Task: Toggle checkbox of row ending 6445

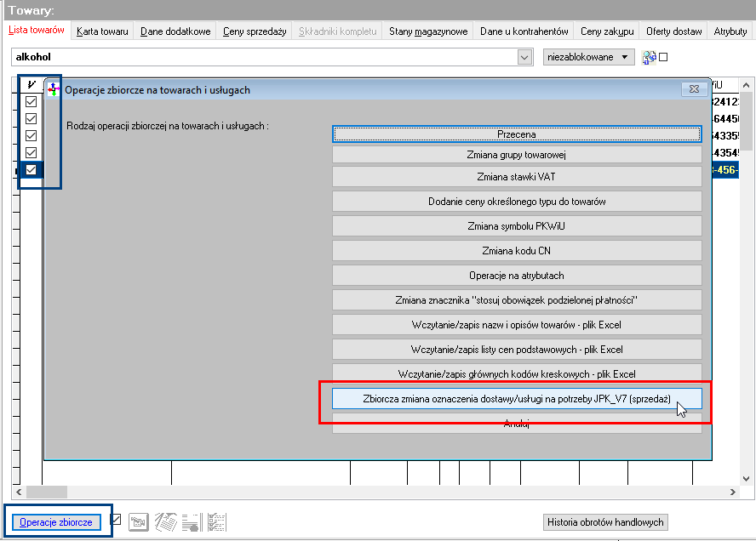Action: [x=31, y=118]
